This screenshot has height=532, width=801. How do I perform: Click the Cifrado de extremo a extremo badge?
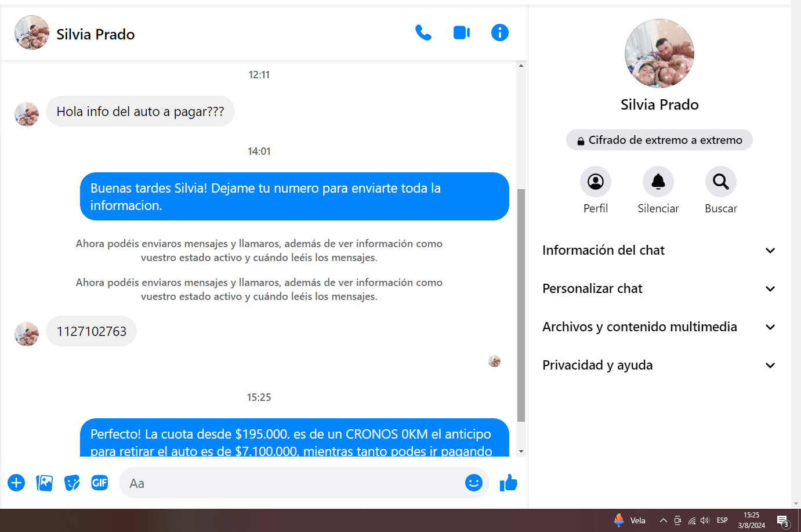[x=659, y=140]
